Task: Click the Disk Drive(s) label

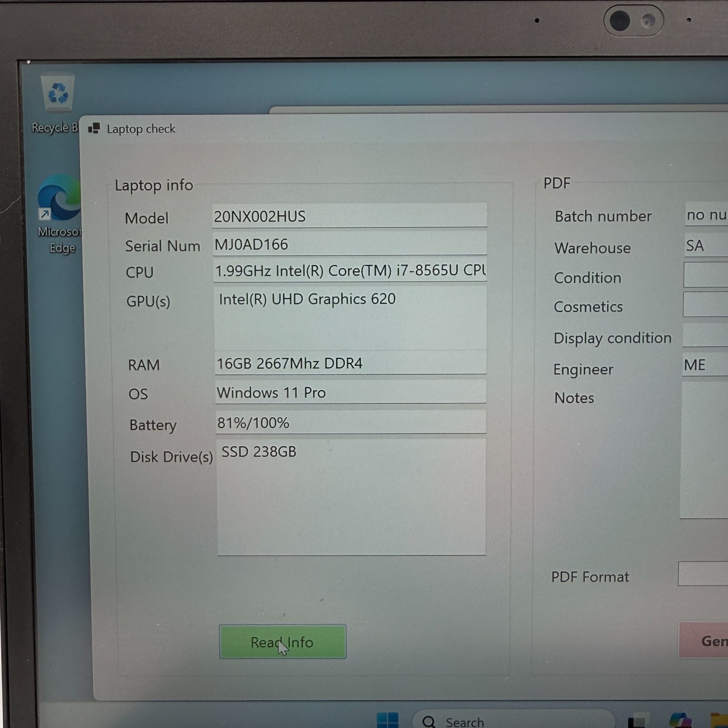Action: 172,456
